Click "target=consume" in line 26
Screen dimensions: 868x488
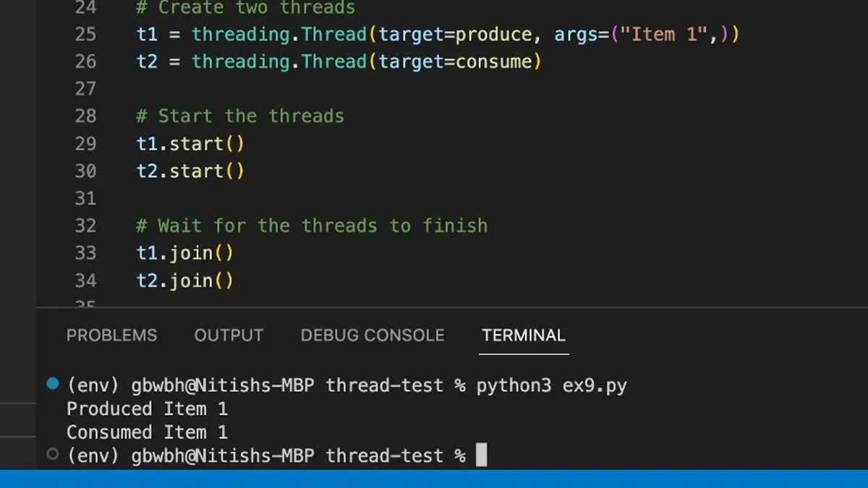click(x=456, y=61)
